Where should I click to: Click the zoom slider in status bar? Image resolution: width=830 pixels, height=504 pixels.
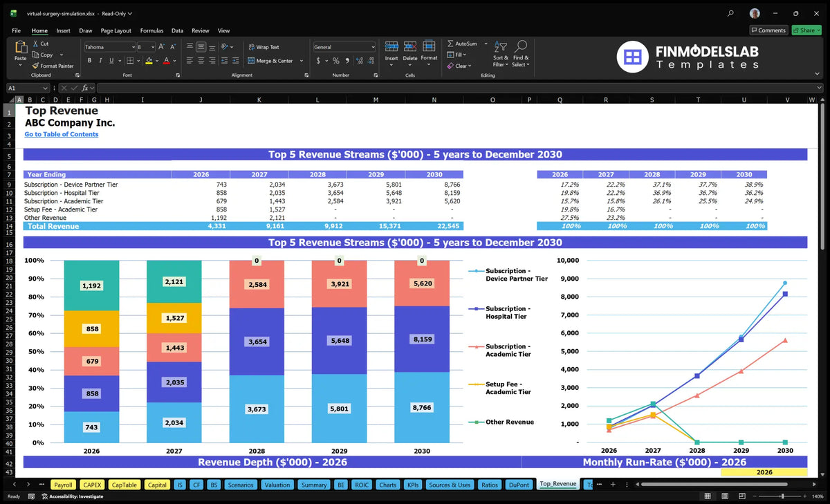(782, 496)
